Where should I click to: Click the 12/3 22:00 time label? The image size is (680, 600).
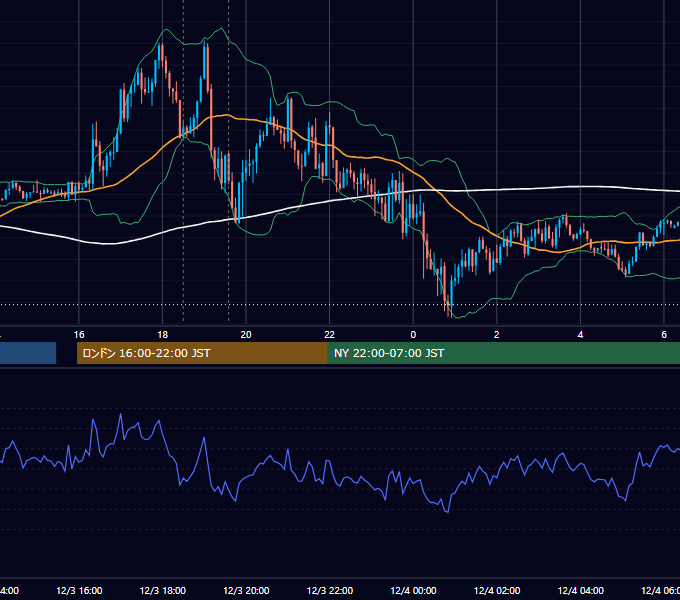tap(330, 590)
